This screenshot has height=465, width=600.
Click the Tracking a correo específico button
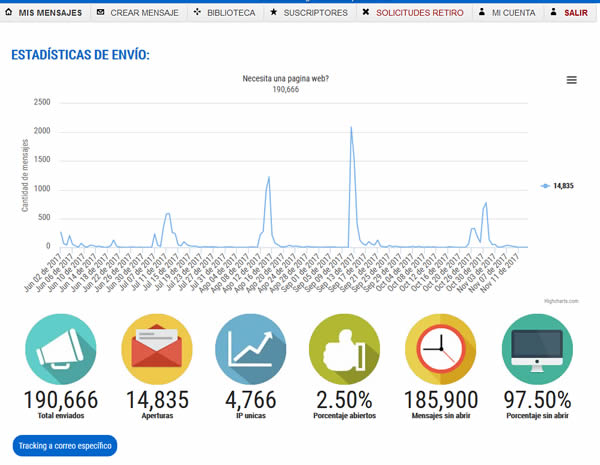coord(65,445)
